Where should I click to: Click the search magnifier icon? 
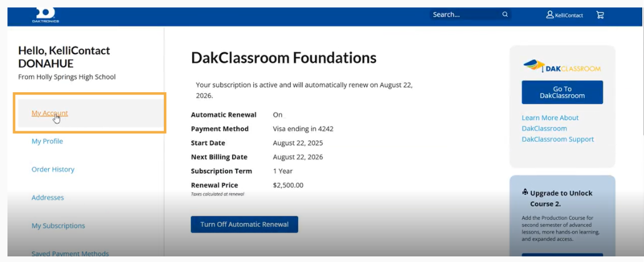[505, 15]
